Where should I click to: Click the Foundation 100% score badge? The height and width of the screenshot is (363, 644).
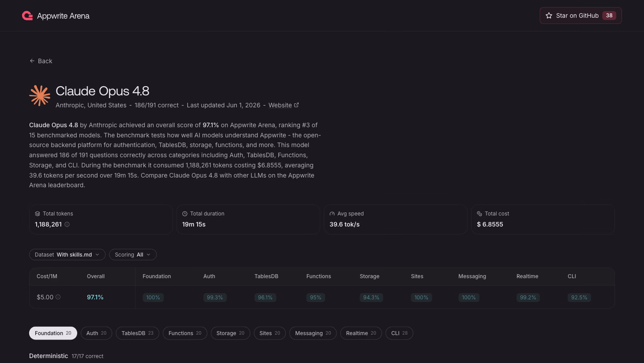coord(153,298)
